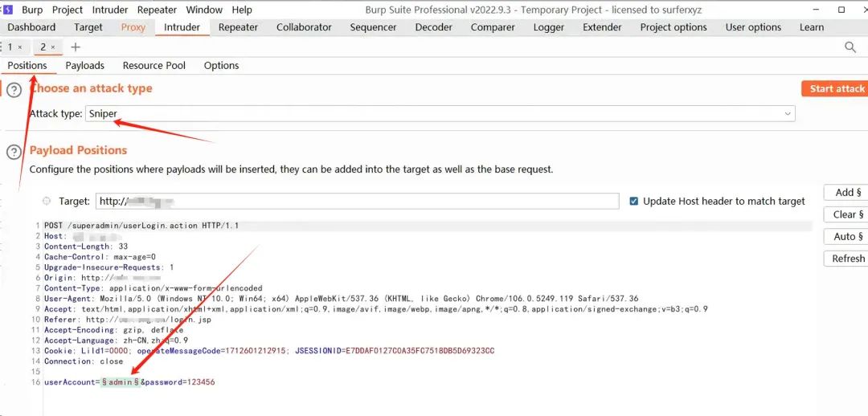Screen dimensions: 868x416
Task: Switch to the Target tab
Action: pos(88,27)
